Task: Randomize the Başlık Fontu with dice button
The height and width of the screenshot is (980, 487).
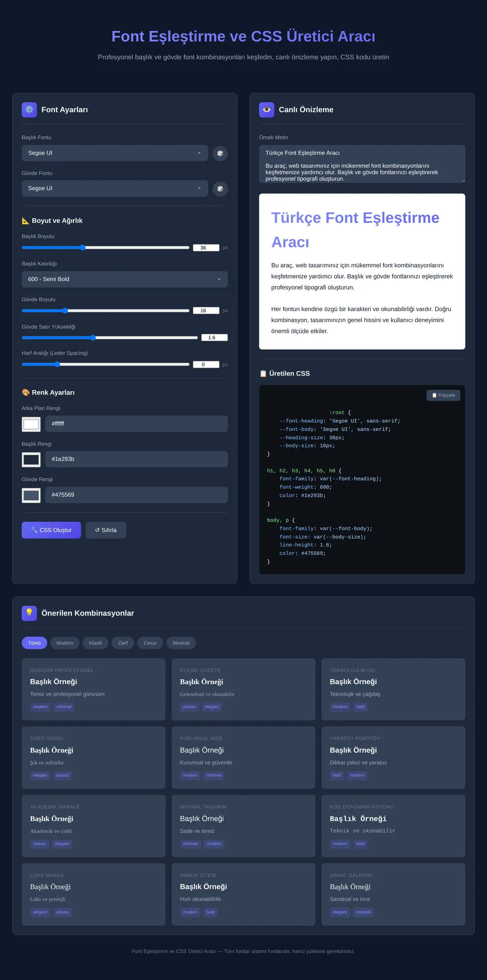Action: point(220,153)
